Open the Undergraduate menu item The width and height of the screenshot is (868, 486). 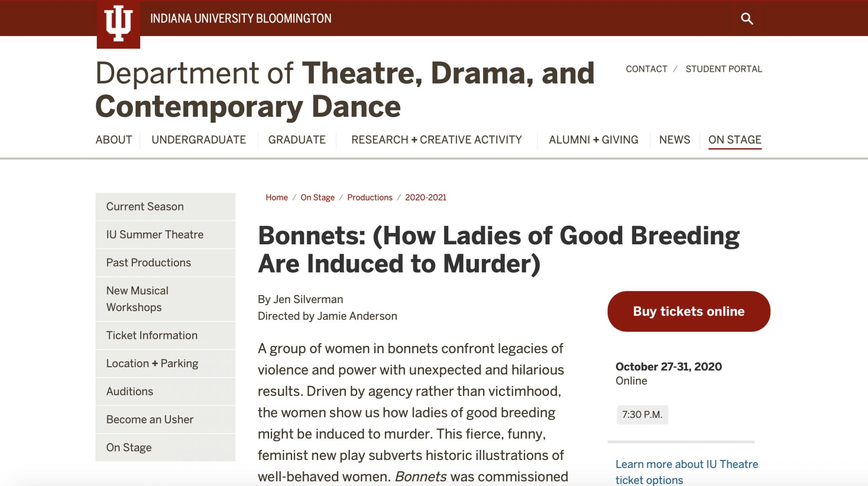[199, 140]
